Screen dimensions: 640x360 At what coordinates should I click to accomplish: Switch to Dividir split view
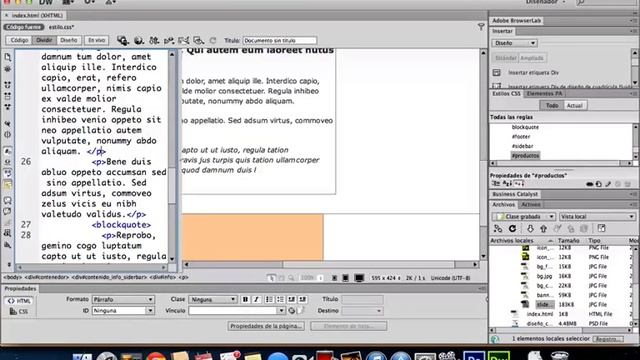coord(44,40)
